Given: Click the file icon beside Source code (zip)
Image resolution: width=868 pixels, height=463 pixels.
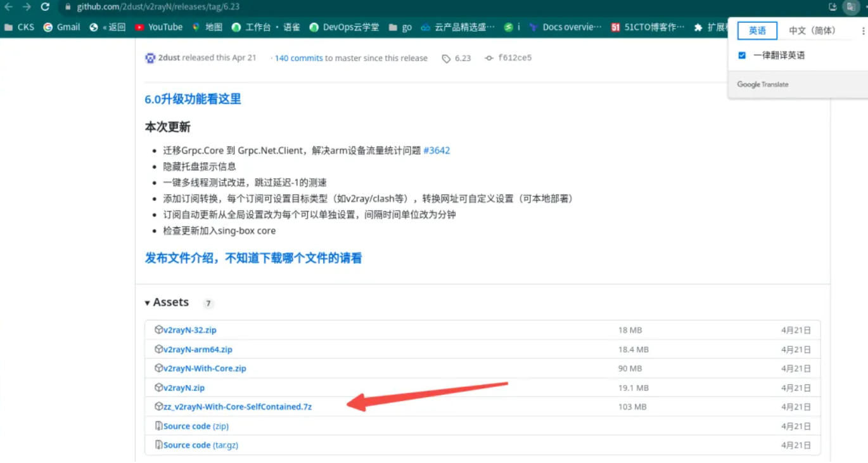Looking at the screenshot, I should tap(158, 426).
